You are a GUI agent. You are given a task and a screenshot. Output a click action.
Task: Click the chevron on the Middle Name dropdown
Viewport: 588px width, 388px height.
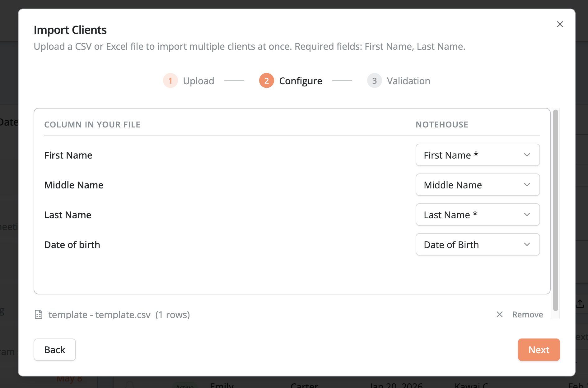(527, 185)
